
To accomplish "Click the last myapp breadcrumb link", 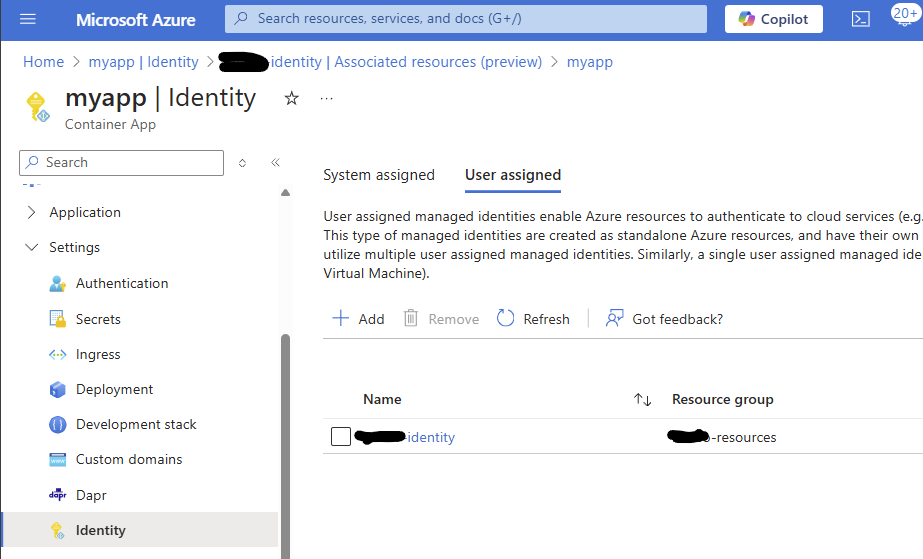I will pos(589,62).
